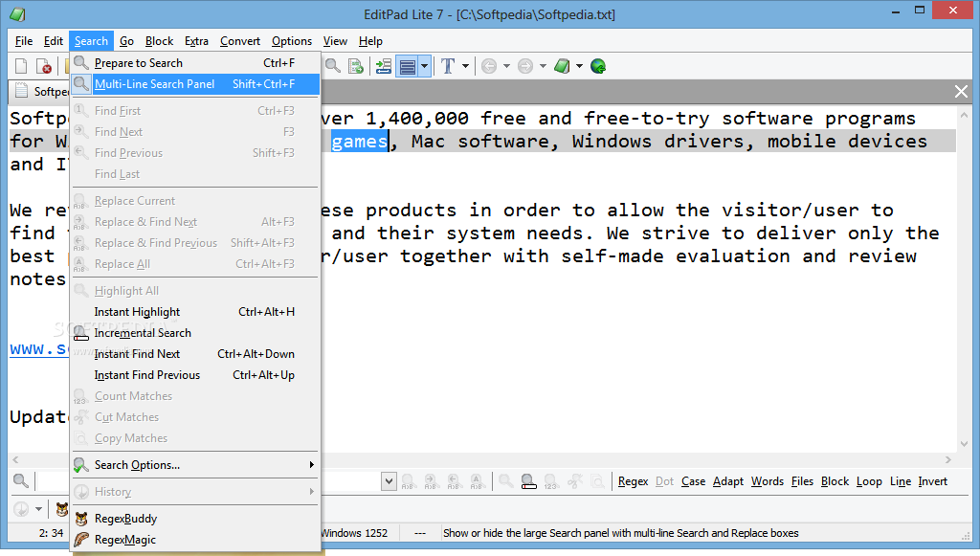Toggle the Files search option
This screenshot has height=556, width=980.
803,481
